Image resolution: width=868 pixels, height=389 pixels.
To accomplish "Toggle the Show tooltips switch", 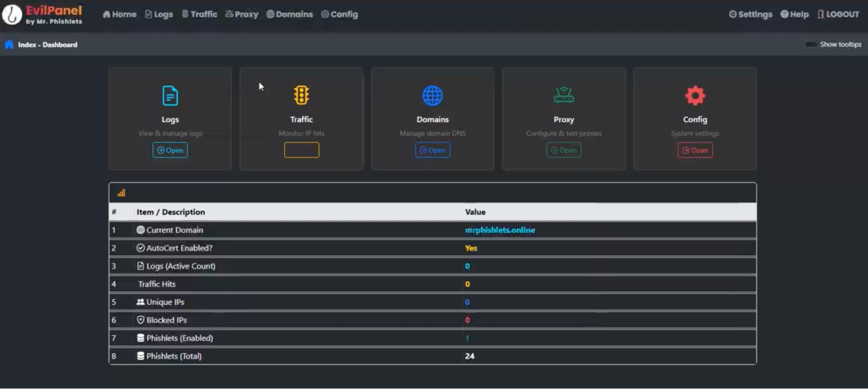I will (x=811, y=44).
